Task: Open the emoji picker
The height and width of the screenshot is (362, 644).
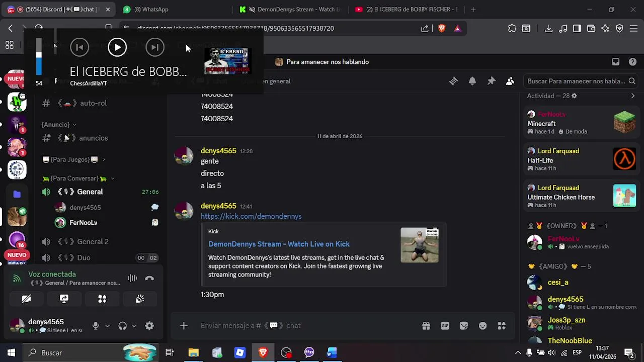Action: (x=482, y=326)
